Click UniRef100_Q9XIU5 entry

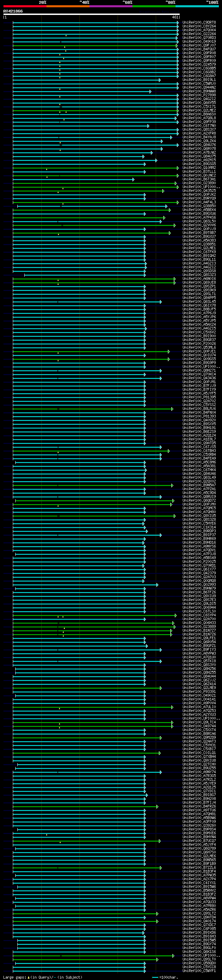(x=199, y=516)
